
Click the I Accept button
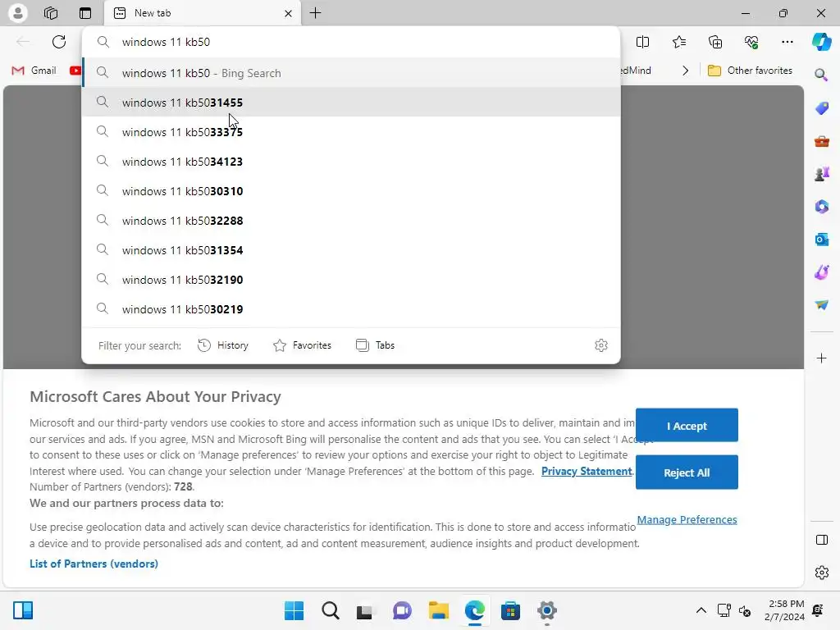point(687,426)
